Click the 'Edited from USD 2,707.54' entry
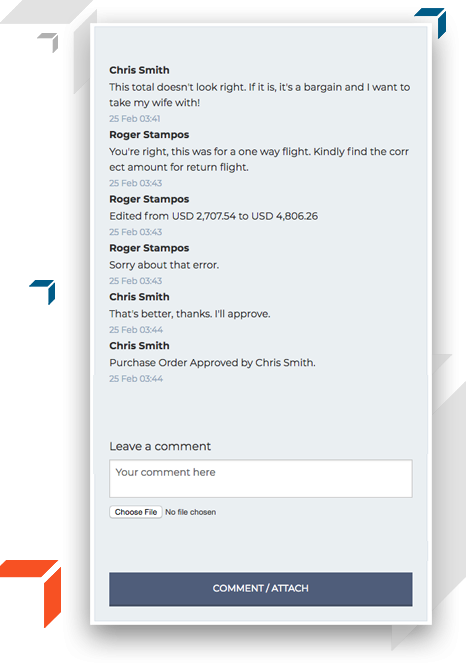 (x=214, y=216)
